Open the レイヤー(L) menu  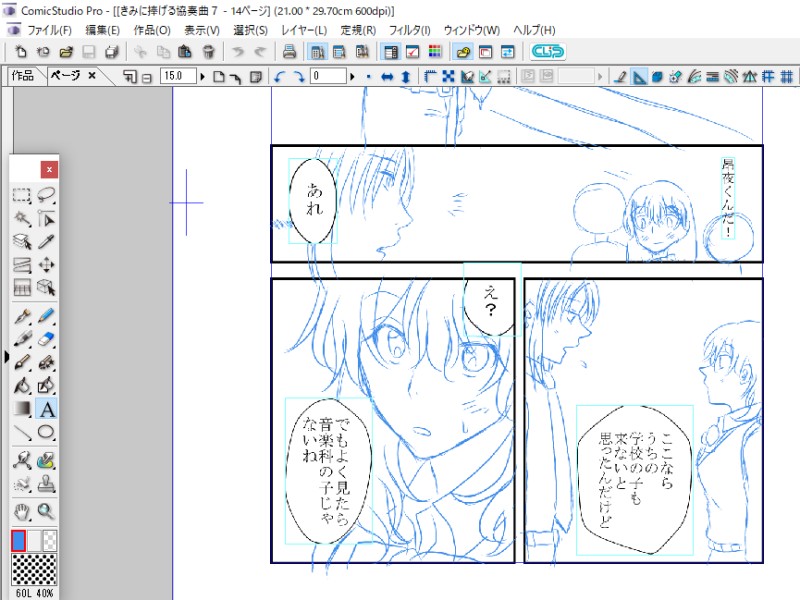pyautogui.click(x=304, y=30)
